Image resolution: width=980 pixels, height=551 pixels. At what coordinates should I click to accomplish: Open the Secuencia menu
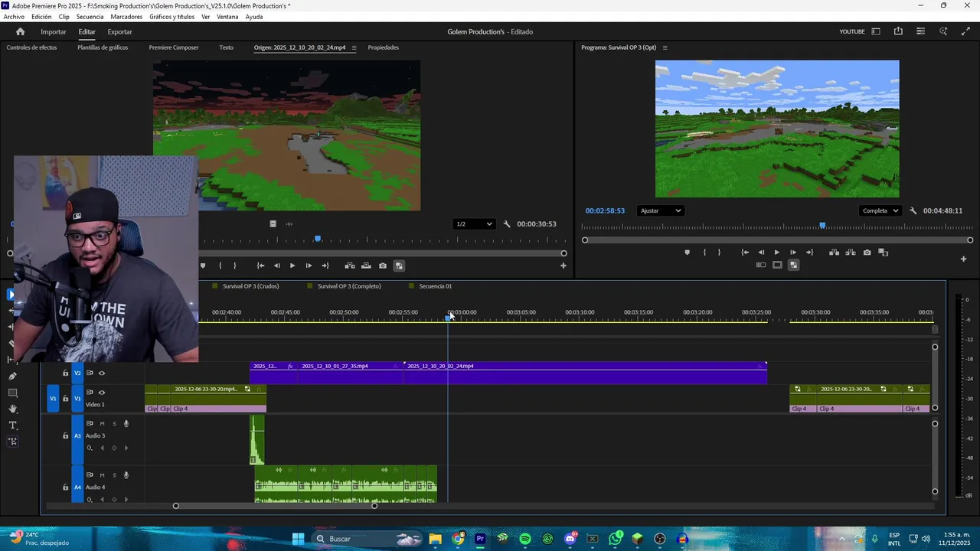tap(90, 17)
